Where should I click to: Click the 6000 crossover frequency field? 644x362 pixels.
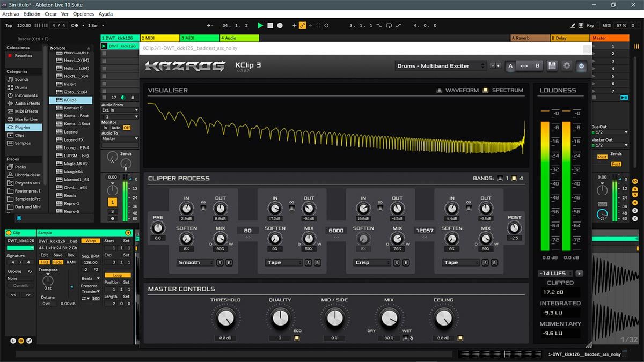click(x=336, y=231)
